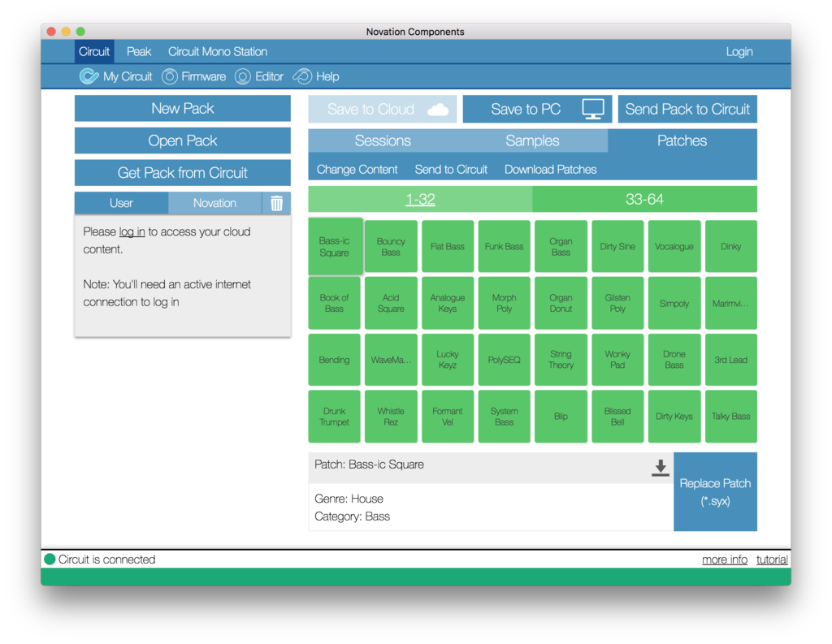832x644 pixels.
Task: Select the PolySEQ patch pad
Action: 504,360
